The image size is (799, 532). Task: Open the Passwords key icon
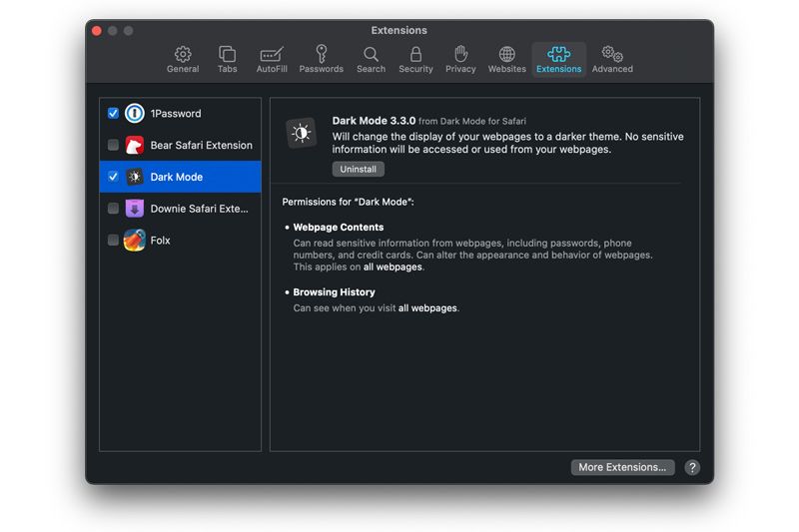pos(321,54)
